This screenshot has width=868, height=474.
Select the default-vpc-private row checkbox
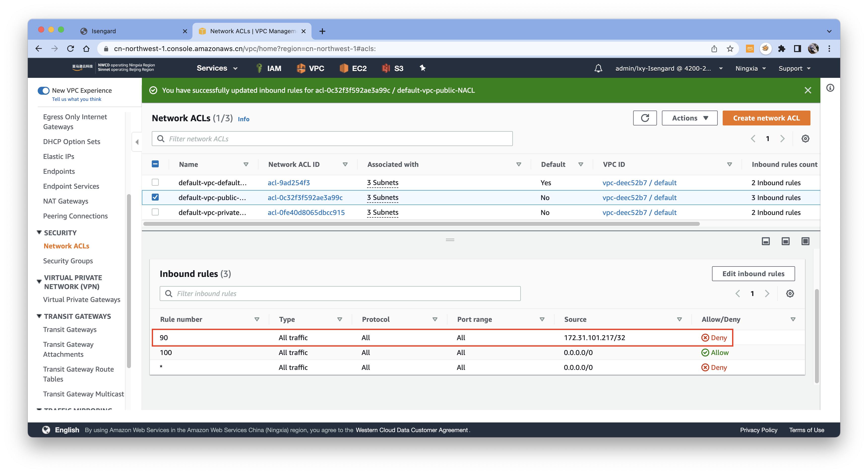[155, 212]
